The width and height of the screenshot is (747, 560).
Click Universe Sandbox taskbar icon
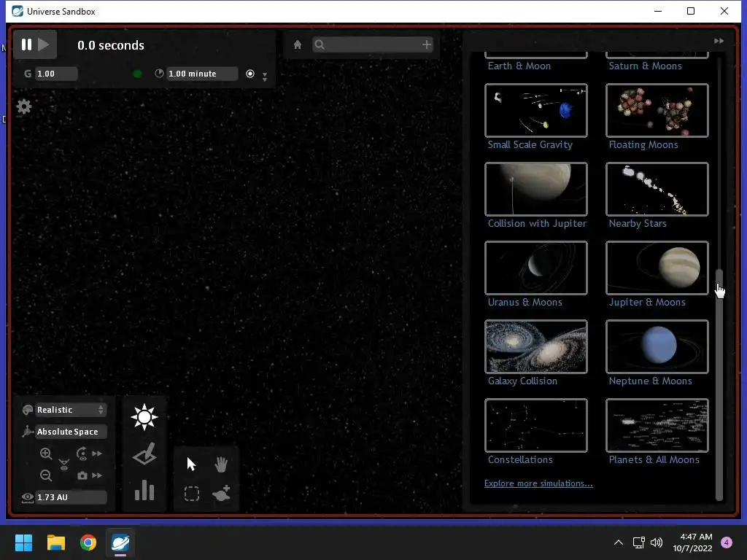(x=120, y=542)
